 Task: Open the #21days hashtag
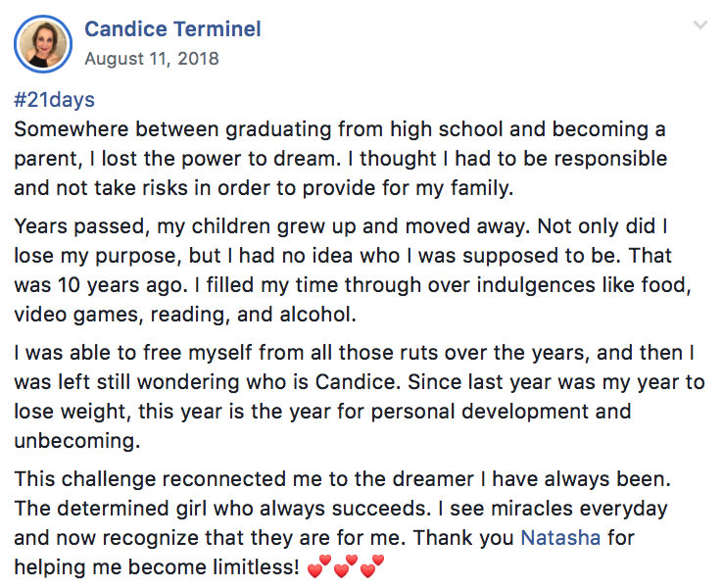pos(55,100)
